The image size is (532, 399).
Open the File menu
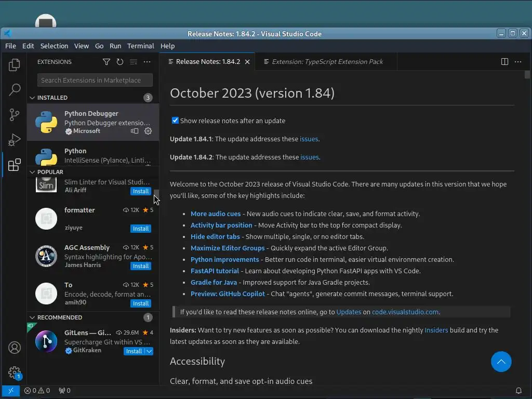10,46
